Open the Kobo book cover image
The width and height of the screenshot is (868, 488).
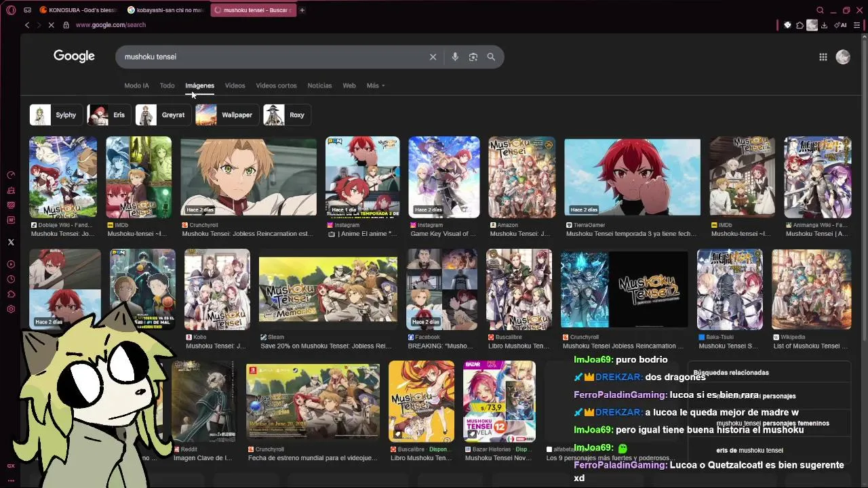click(x=217, y=289)
